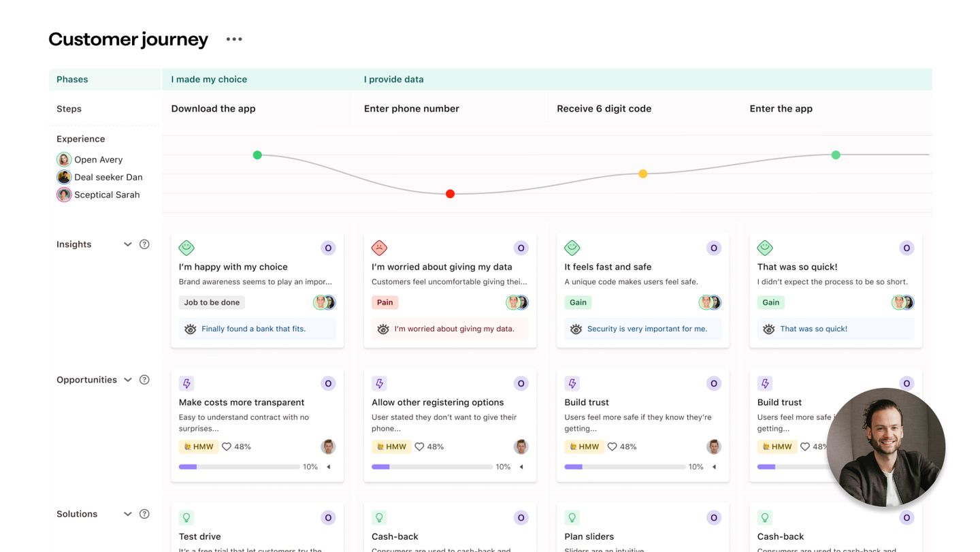Screen dimensions: 980x552
Task: Click the 10% progress bar on "Allow other registering options"
Action: [x=432, y=466]
